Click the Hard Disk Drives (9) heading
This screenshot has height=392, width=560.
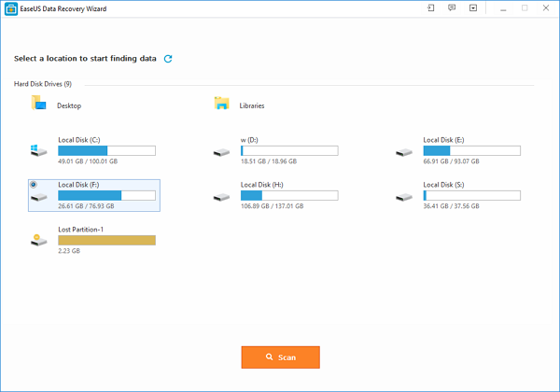(x=43, y=84)
